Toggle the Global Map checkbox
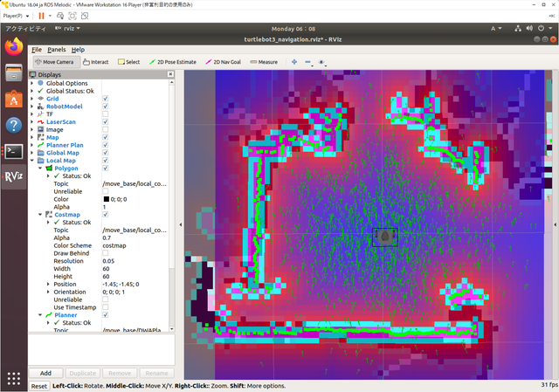559x392 pixels. click(106, 153)
